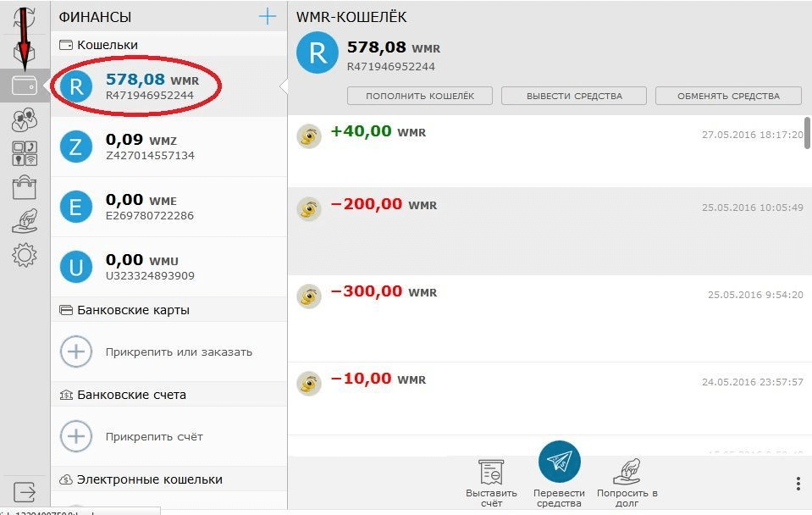Screen dimensions: 812x515
Task: Select the U wallet 0,00 WMU
Action: (168, 267)
